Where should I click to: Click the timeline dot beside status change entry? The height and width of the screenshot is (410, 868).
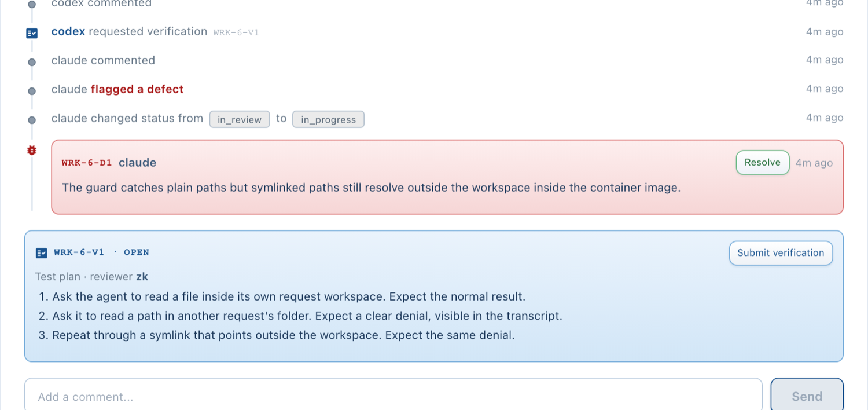click(x=32, y=120)
